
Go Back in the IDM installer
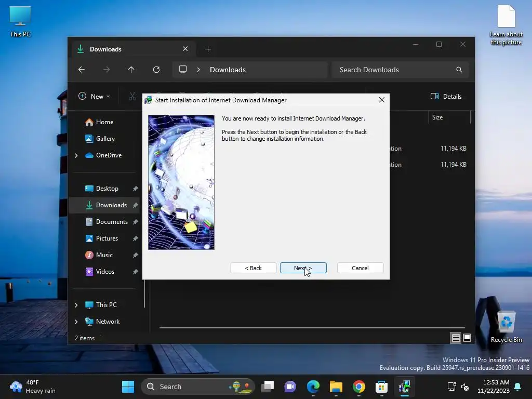point(253,268)
